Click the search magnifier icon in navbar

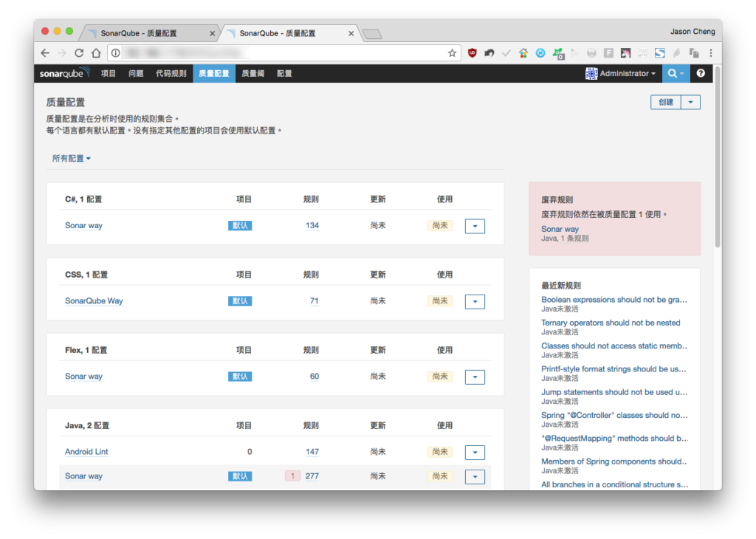point(672,73)
